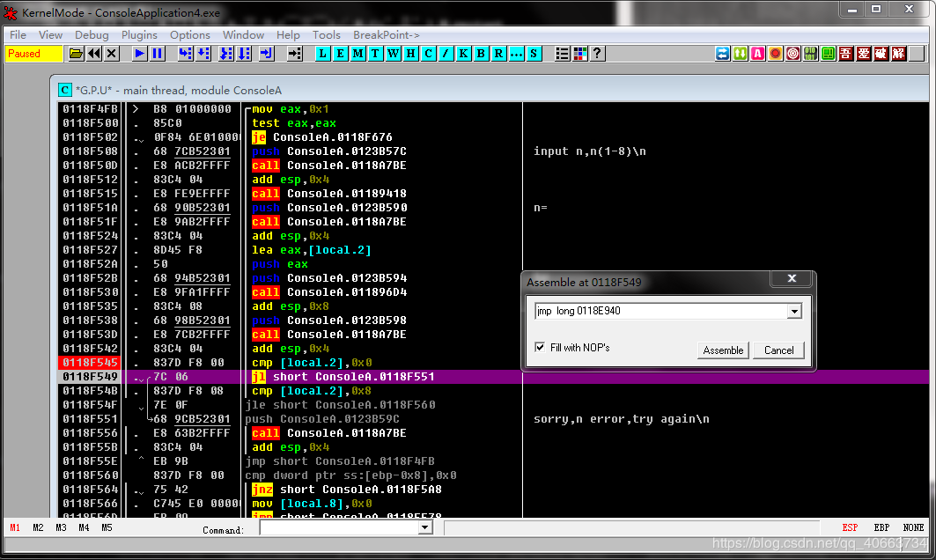Open Patches window with slash button
This screenshot has width=936, height=560.
coord(446,54)
